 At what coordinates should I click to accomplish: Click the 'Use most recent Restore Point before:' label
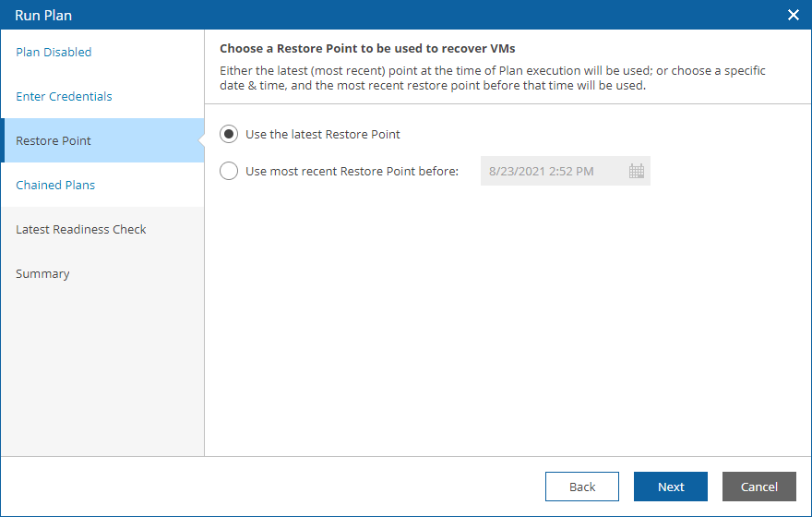pyautogui.click(x=352, y=171)
